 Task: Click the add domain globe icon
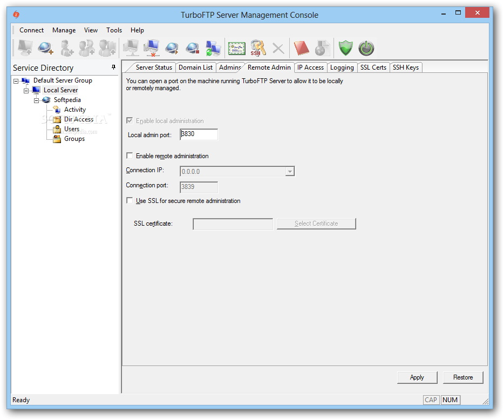click(45, 48)
